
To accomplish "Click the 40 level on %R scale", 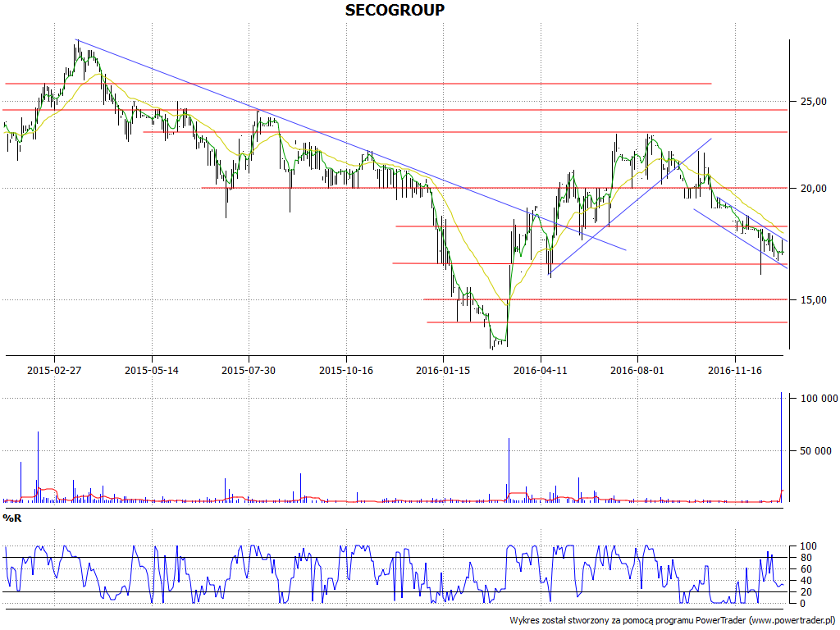I will (x=807, y=581).
